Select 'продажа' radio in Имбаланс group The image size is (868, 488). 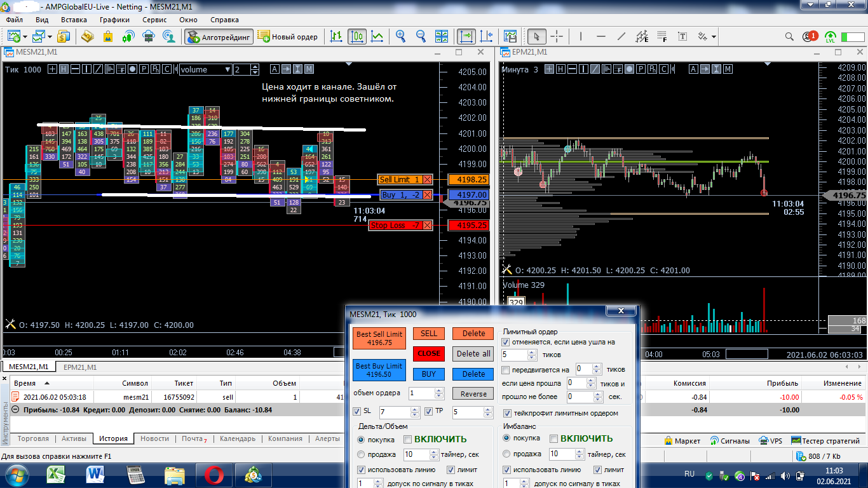(506, 454)
